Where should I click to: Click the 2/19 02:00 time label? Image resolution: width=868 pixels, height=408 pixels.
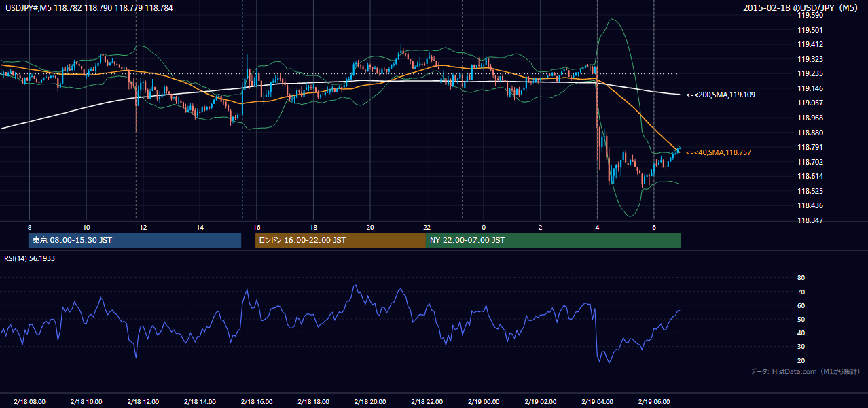pyautogui.click(x=541, y=402)
